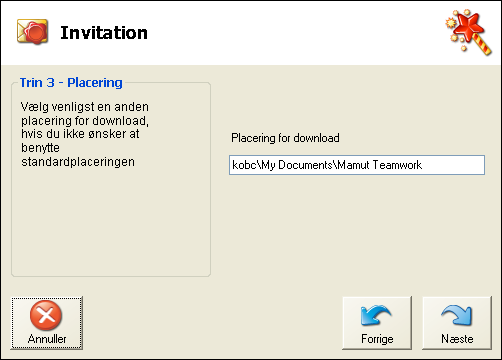Click empty area inside Trin 3 group box

[x=111, y=220]
